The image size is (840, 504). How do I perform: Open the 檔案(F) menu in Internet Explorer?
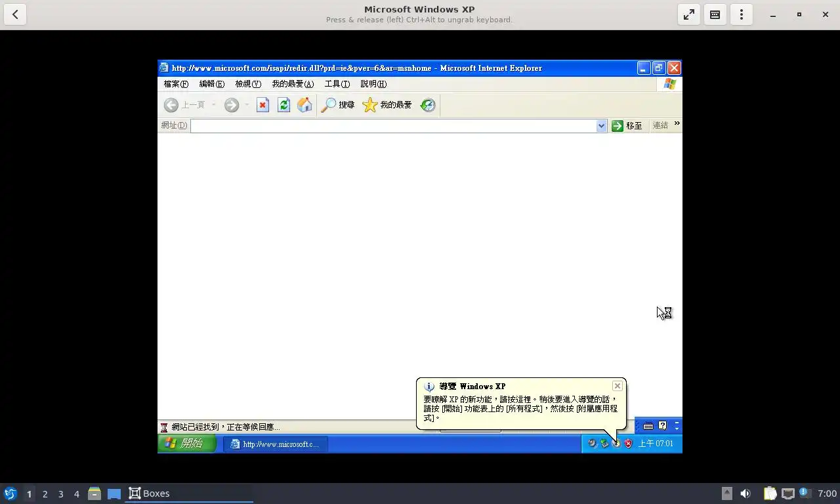pyautogui.click(x=176, y=84)
